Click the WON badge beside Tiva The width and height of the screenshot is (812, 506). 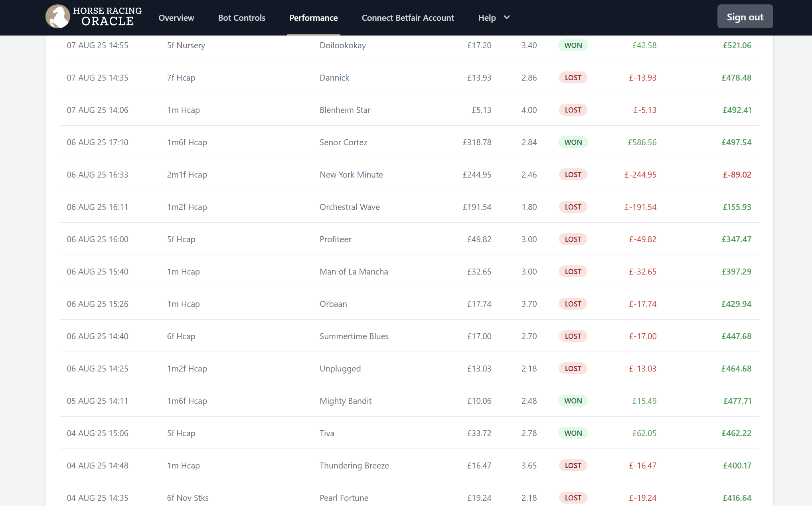tap(573, 433)
